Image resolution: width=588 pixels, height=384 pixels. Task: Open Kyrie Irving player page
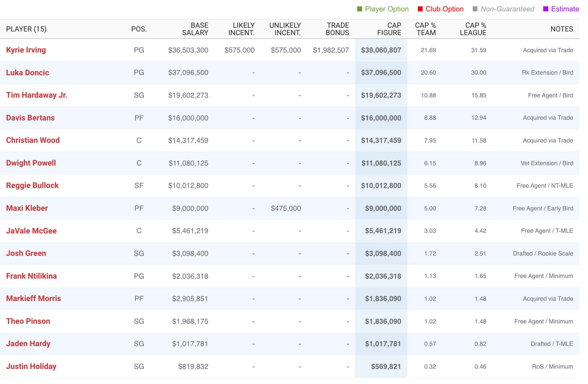pos(26,50)
